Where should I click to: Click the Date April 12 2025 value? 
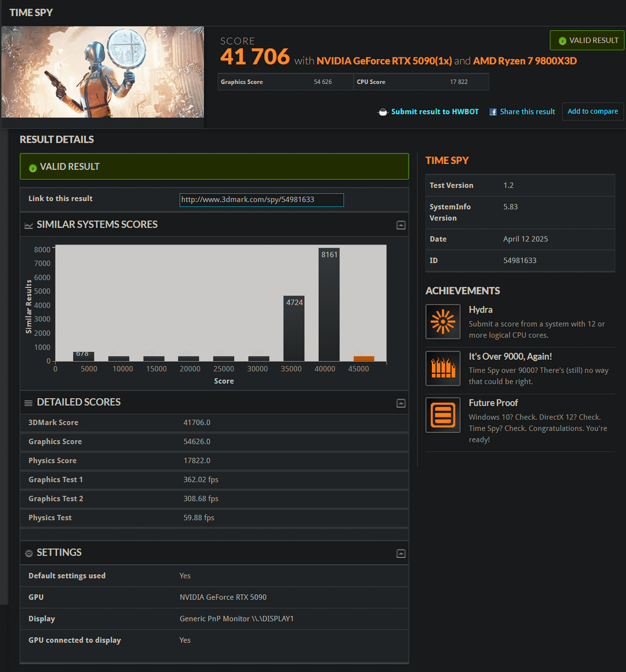pos(525,239)
